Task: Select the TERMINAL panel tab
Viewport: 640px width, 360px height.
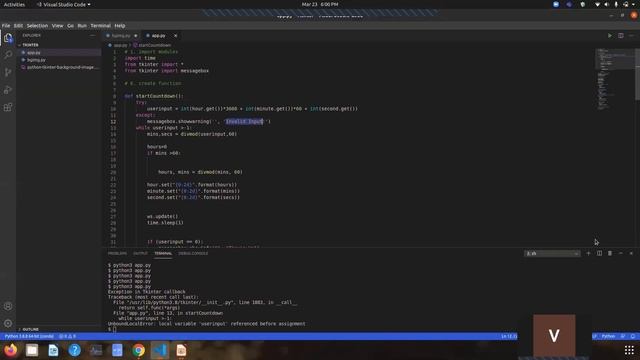Action: tap(163, 253)
